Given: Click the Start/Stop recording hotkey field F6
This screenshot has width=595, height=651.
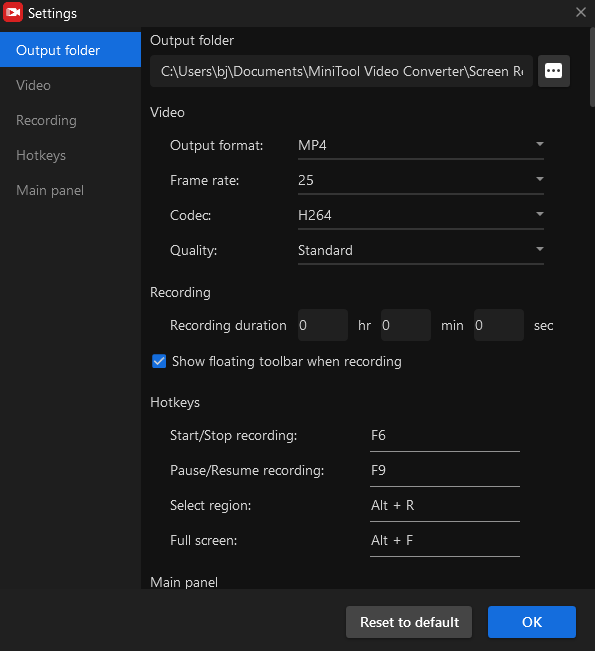Looking at the screenshot, I should click(445, 437).
